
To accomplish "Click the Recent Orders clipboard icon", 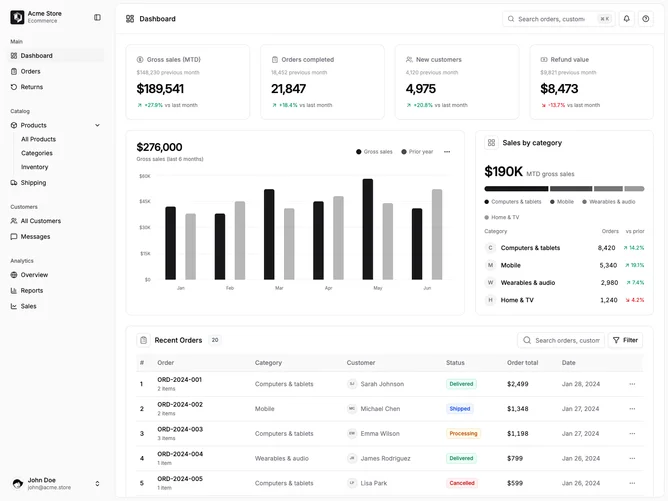I will pyautogui.click(x=144, y=340).
